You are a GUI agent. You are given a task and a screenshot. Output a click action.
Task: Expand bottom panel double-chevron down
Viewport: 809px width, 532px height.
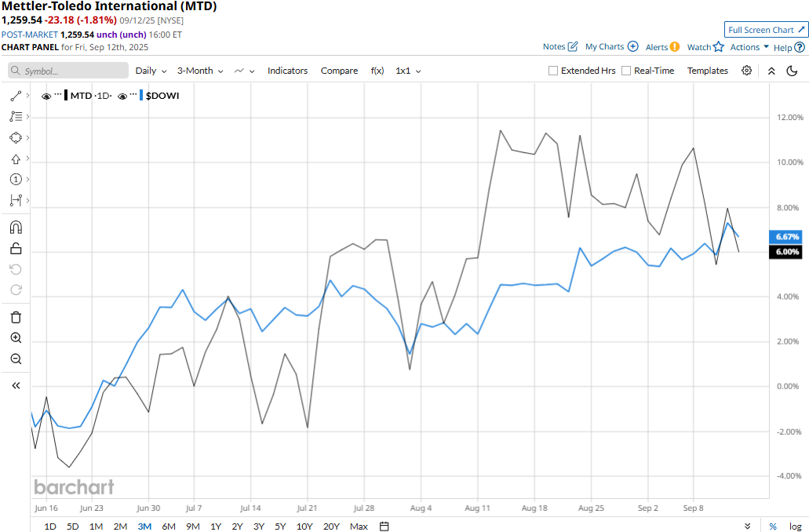pos(748,527)
